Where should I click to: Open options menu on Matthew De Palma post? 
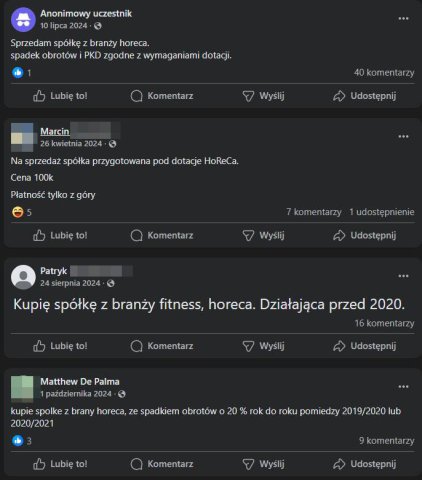(403, 387)
